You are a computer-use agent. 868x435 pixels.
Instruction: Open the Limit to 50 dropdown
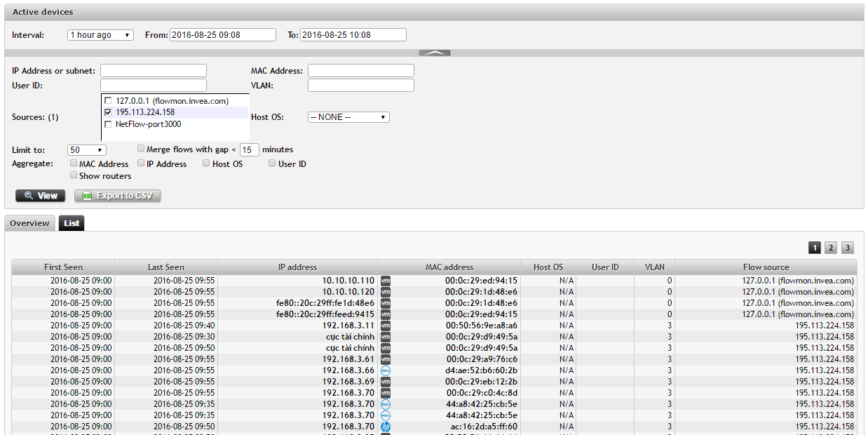(87, 150)
